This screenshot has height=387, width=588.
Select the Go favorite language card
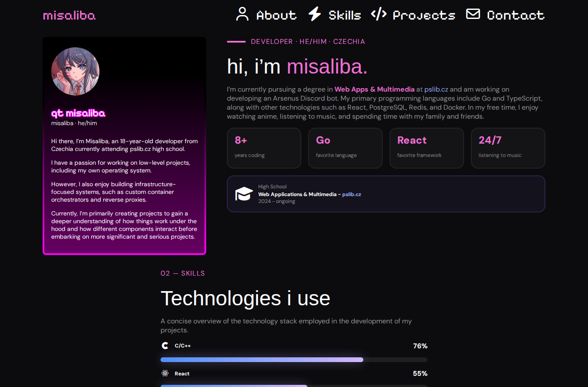click(345, 148)
